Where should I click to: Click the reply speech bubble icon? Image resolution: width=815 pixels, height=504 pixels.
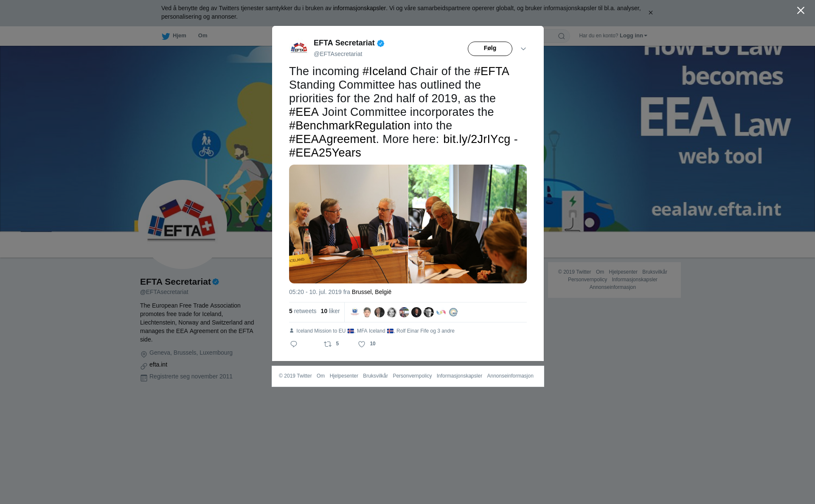point(294,344)
